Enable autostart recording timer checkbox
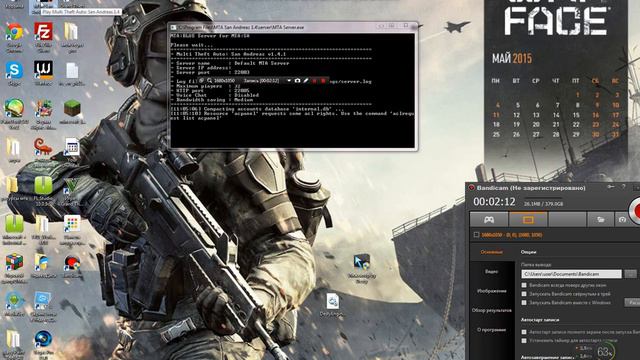 pos(524,340)
